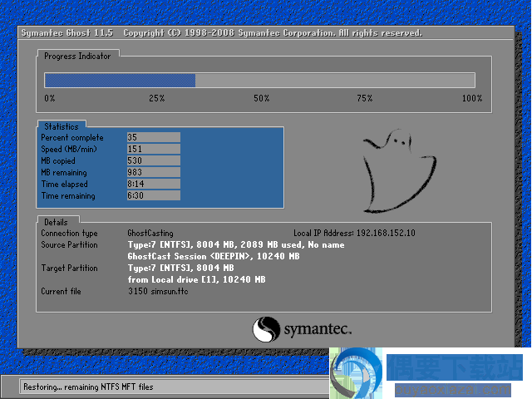Viewport: 532px width, 399px height.
Task: Click the source line "2089 MB used, No name"
Action: 293,244
